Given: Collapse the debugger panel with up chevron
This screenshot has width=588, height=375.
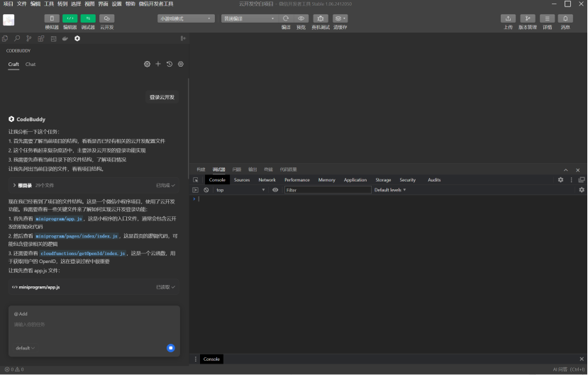Looking at the screenshot, I should [566, 169].
